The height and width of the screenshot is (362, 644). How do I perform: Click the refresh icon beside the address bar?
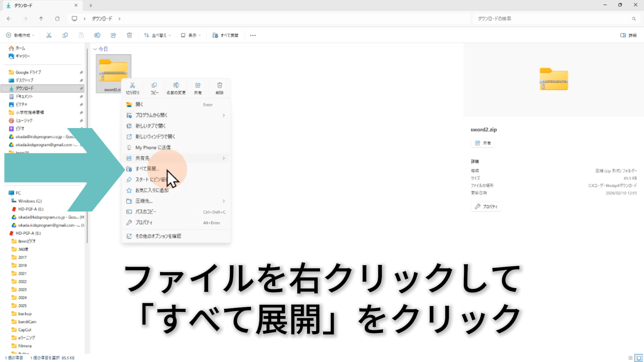coord(57,19)
